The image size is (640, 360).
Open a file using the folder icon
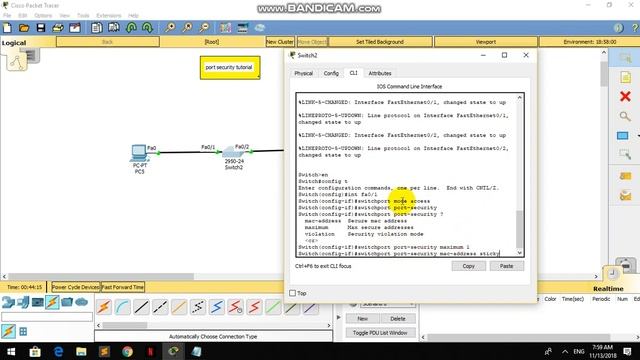24,28
